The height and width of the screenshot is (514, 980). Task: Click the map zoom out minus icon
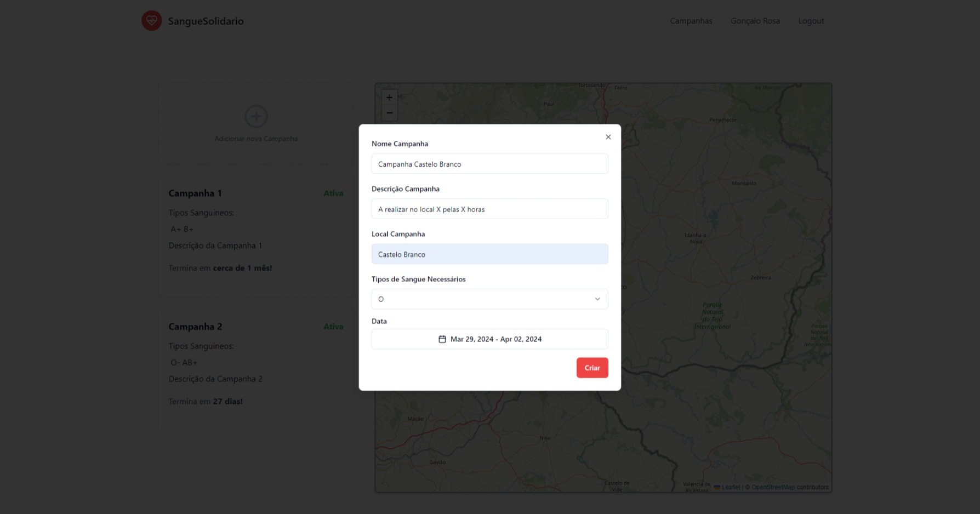(x=389, y=113)
